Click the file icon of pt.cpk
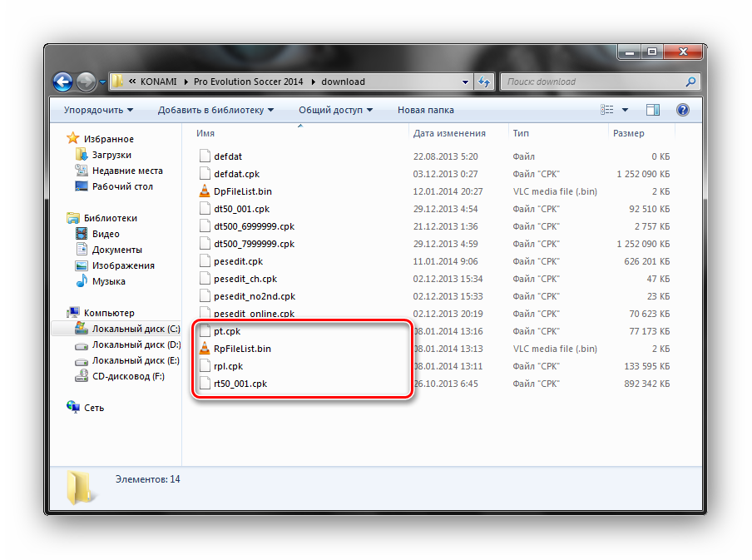The image size is (752, 560). click(x=205, y=330)
